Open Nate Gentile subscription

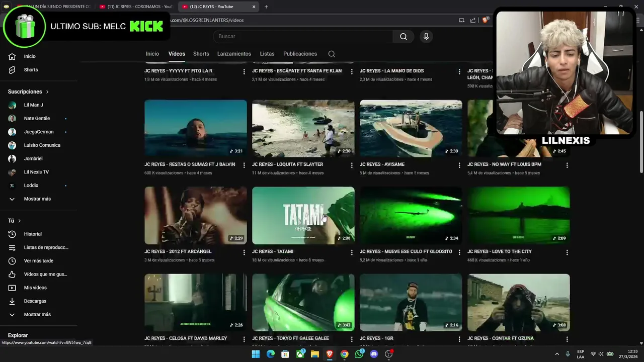(37, 119)
